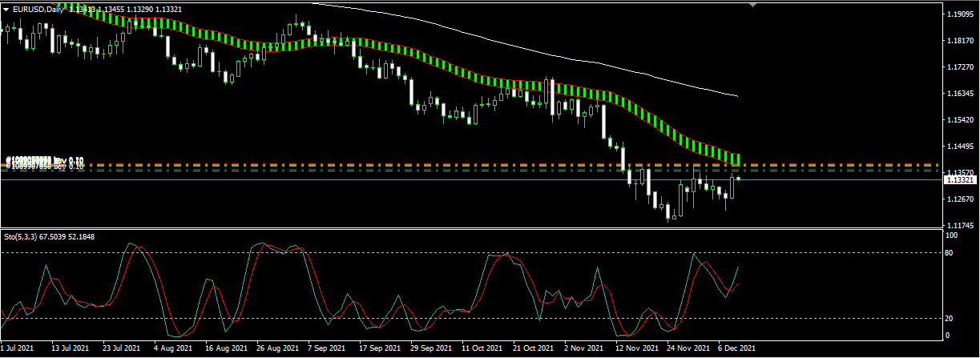Select the dashed red-green order line
Viewport: 980px width, 358px height.
470,165
